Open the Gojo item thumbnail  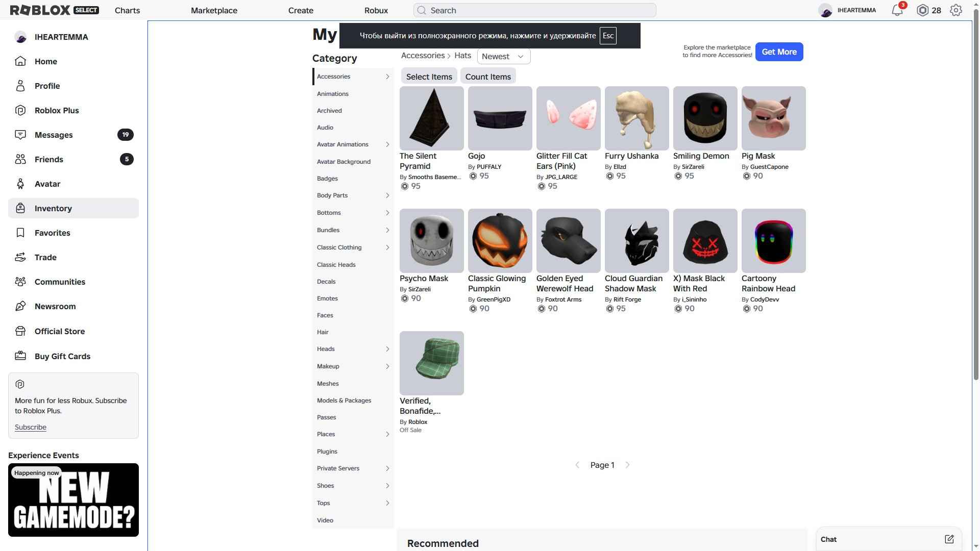tap(500, 118)
